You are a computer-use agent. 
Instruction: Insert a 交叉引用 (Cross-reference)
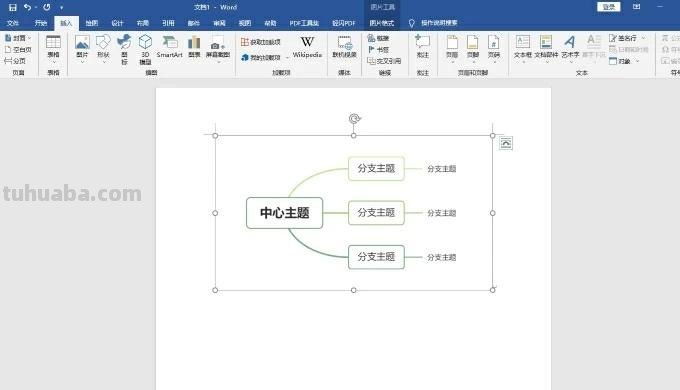click(x=384, y=61)
